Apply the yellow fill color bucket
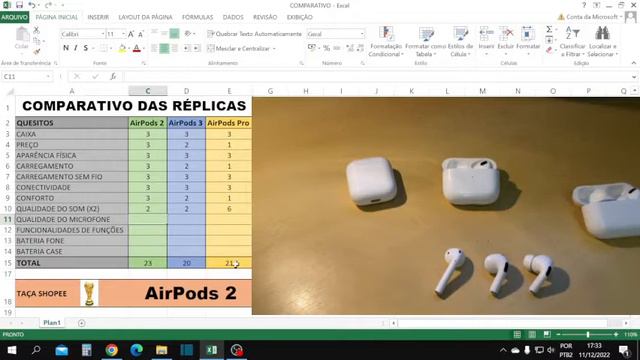Screen dimensions: 640x360 [x=122, y=48]
